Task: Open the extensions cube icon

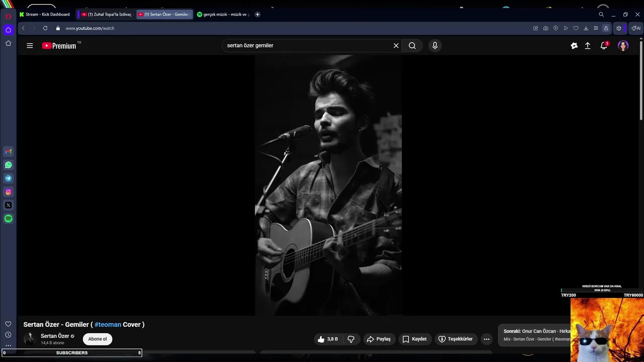Action: 619,29
